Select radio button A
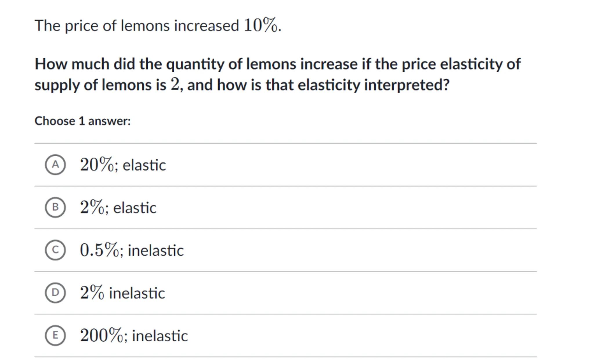 [x=55, y=165]
